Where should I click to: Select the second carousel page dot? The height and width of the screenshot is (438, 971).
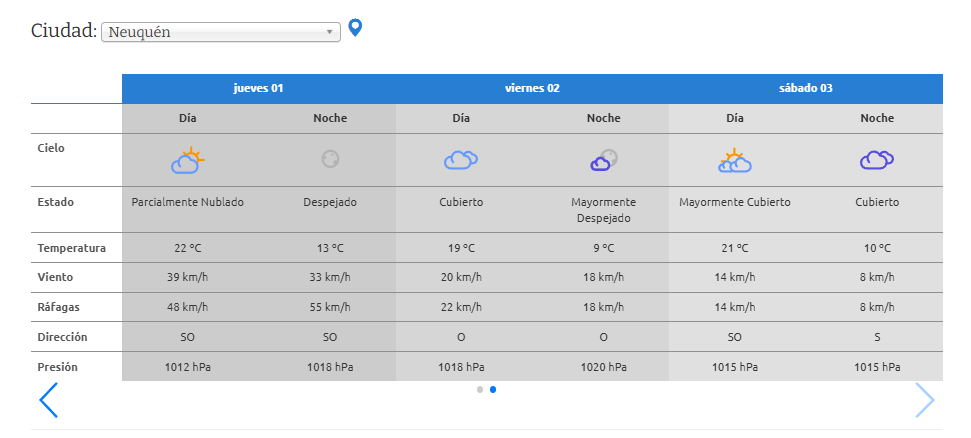(493, 389)
